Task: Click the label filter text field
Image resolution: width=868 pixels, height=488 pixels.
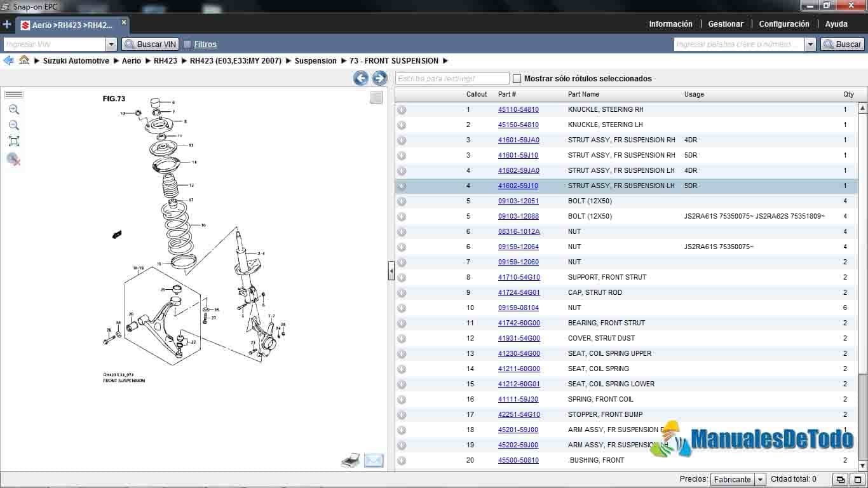Action: 452,79
